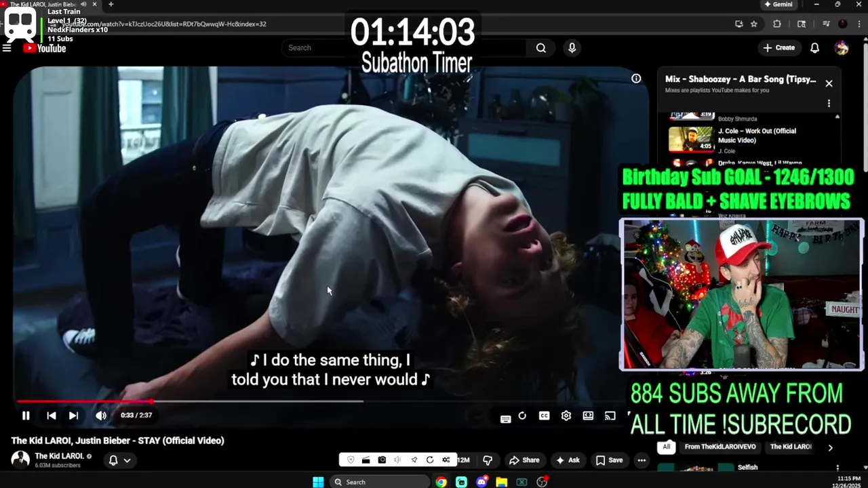868x488 pixels.
Task: Click the Ask button
Action: tap(568, 460)
